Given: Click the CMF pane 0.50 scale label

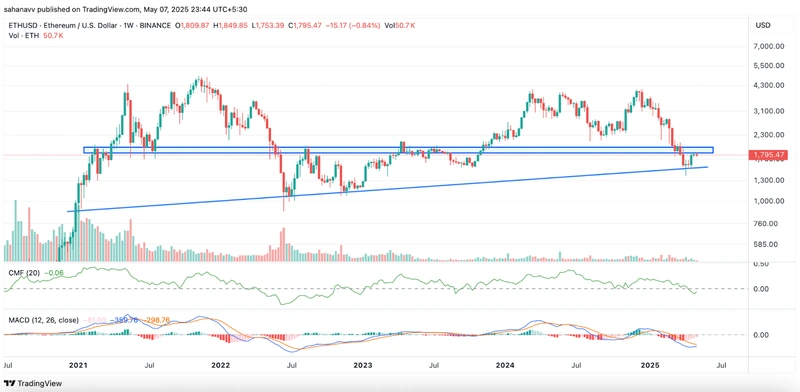Looking at the screenshot, I should (762, 263).
